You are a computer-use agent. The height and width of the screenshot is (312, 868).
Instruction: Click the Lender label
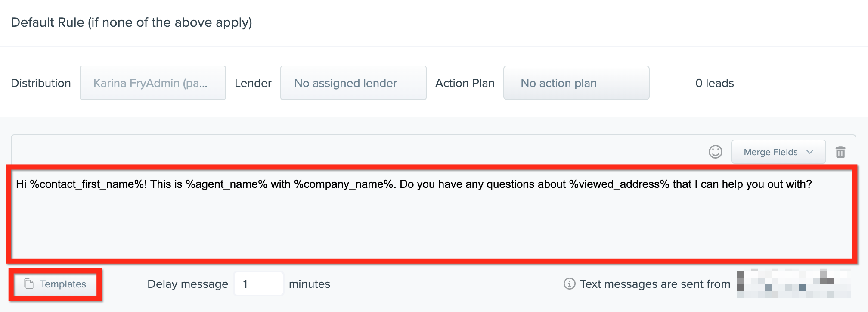[253, 83]
